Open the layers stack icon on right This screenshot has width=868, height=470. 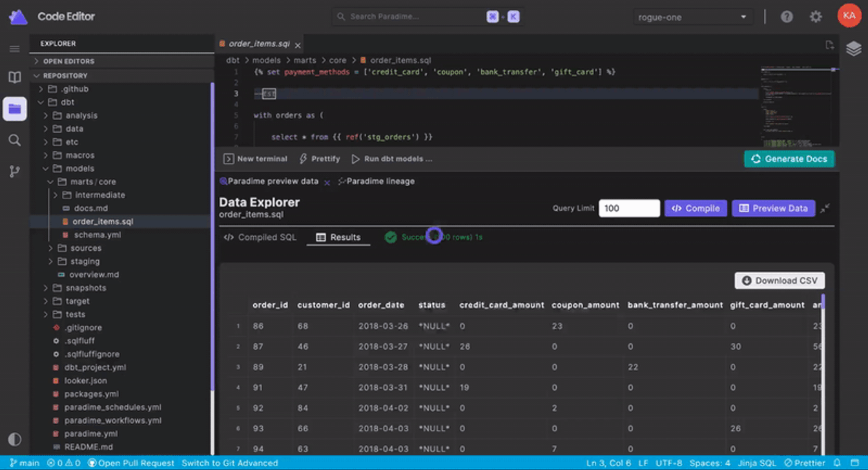[854, 48]
